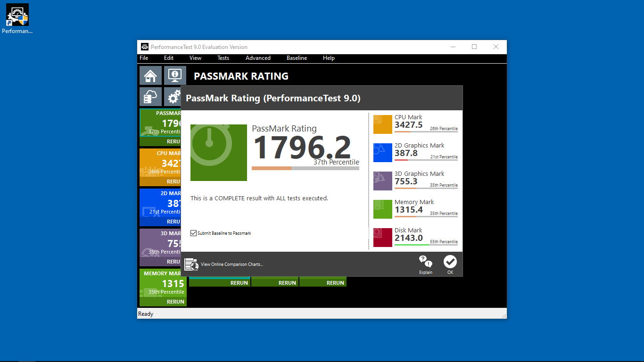Select the orange CPU Mark icon in the dialog
Viewport: 644px width, 362px height.
[383, 124]
